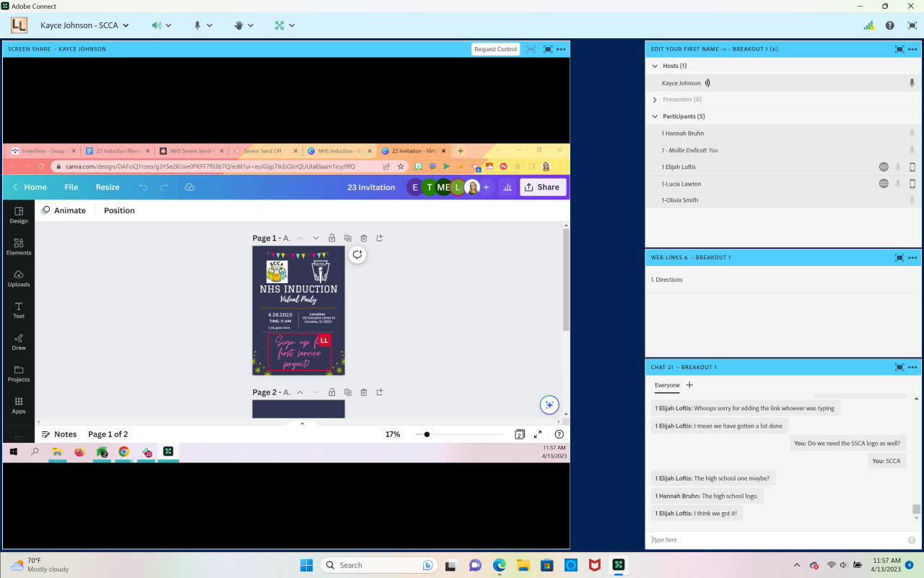
Task: Select Mollie Endicott in the attendee list
Action: [x=783, y=150]
